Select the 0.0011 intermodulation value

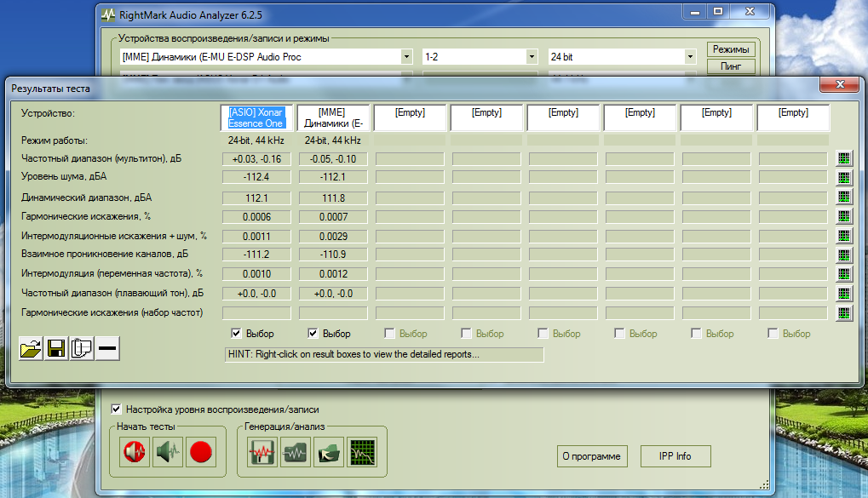pyautogui.click(x=256, y=237)
